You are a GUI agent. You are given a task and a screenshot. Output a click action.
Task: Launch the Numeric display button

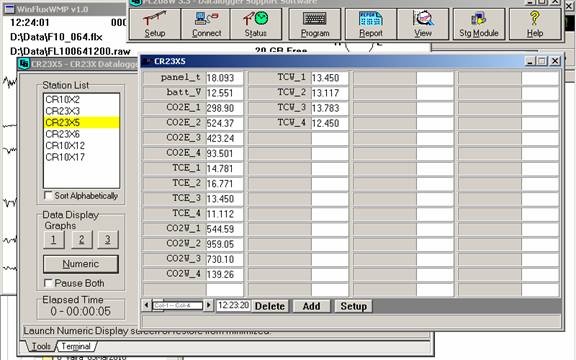pos(81,264)
